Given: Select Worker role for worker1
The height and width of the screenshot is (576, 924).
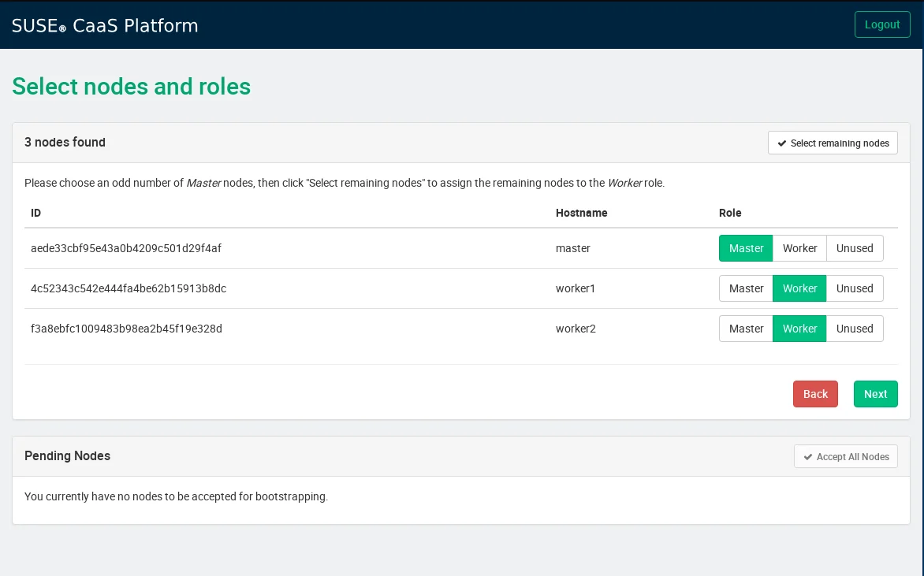Looking at the screenshot, I should [x=799, y=288].
